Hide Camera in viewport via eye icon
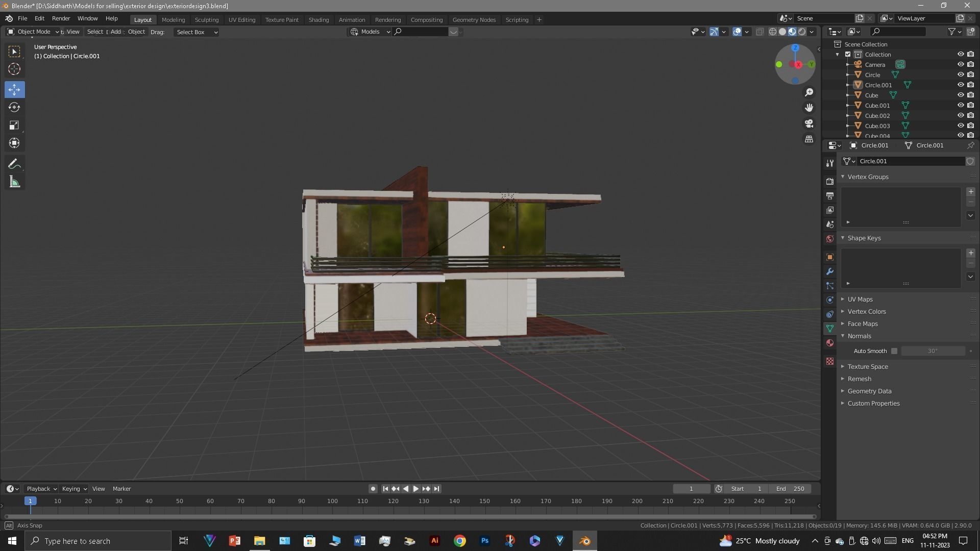Screen dimensions: 980x551 click(x=960, y=65)
